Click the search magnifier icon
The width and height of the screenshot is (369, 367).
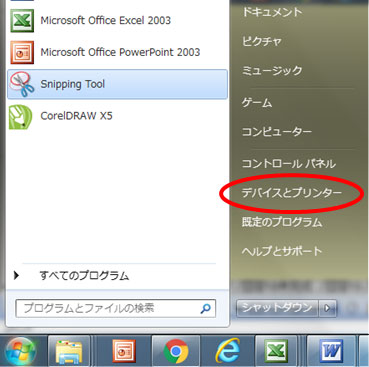(205, 309)
